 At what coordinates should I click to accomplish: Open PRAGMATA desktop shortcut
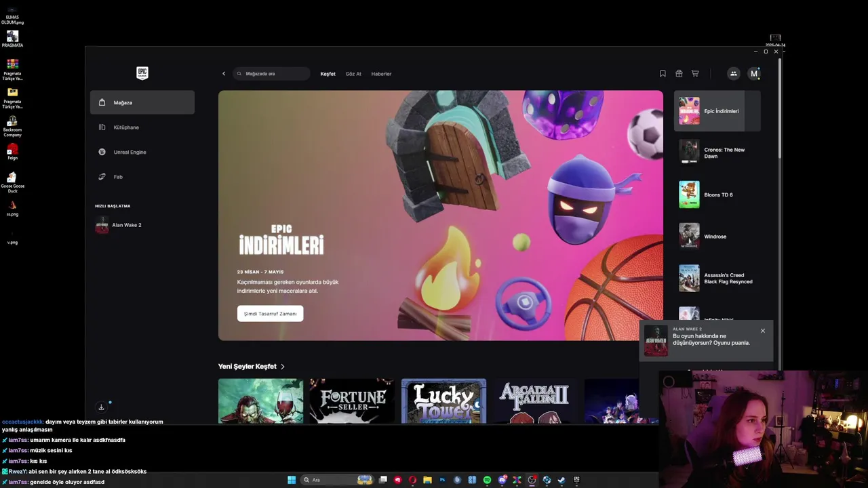click(x=12, y=39)
